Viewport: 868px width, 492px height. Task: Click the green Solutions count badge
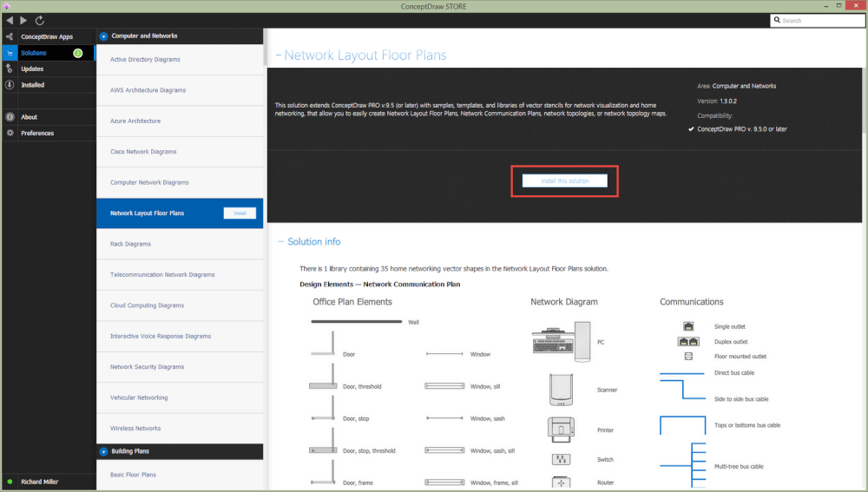(78, 53)
